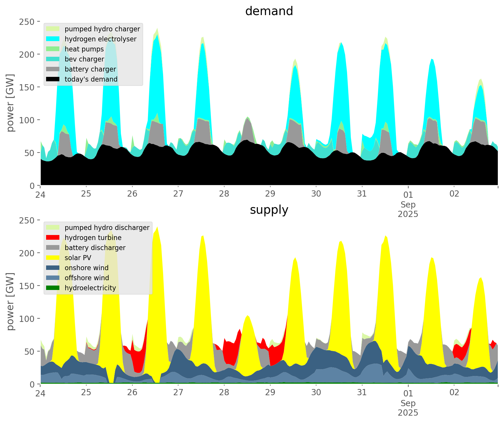Screen dimensions: 504x423
Task: Click the 'power [GW]' axis label on supply chart
Action: point(10,302)
